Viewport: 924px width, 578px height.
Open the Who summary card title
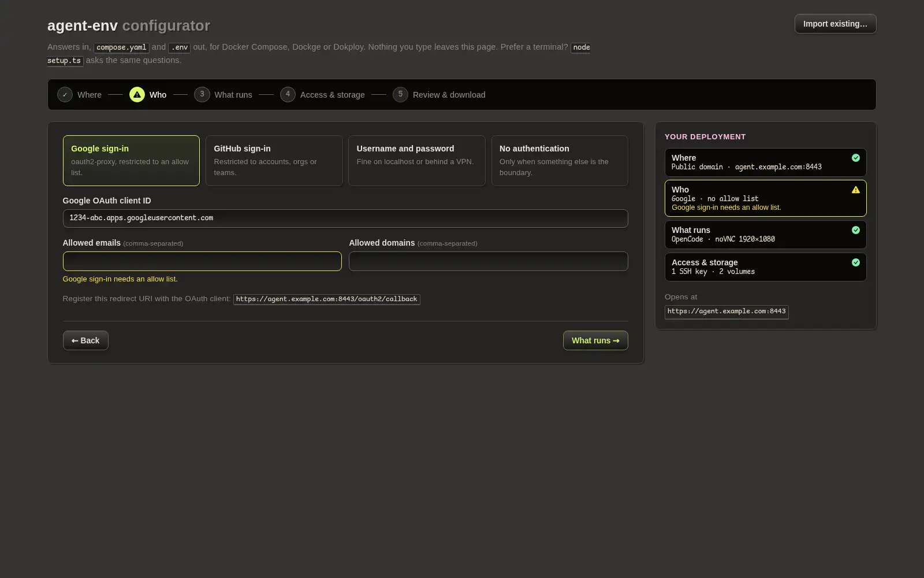[680, 190]
